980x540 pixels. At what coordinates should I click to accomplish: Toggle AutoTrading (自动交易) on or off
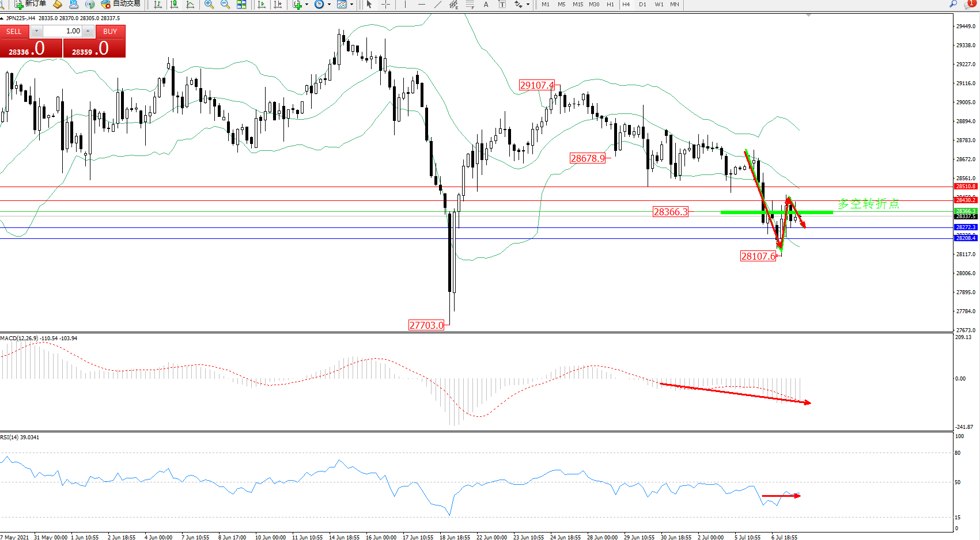(x=121, y=4)
